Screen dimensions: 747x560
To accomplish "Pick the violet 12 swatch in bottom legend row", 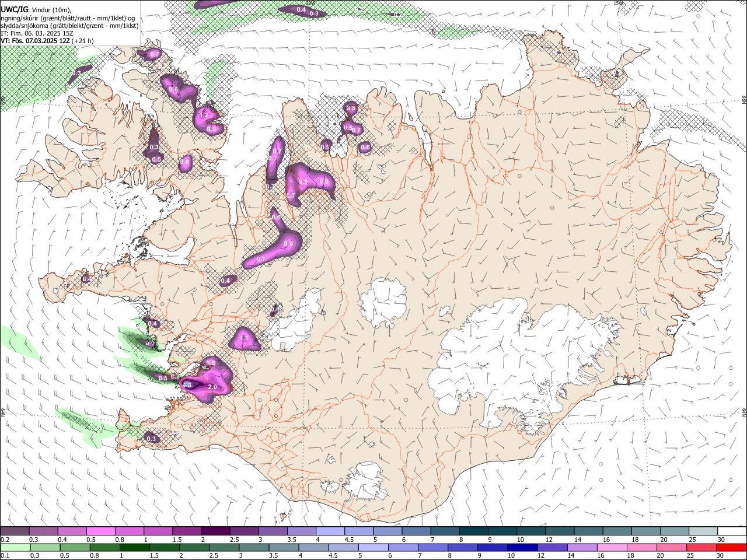I will 553,548.
